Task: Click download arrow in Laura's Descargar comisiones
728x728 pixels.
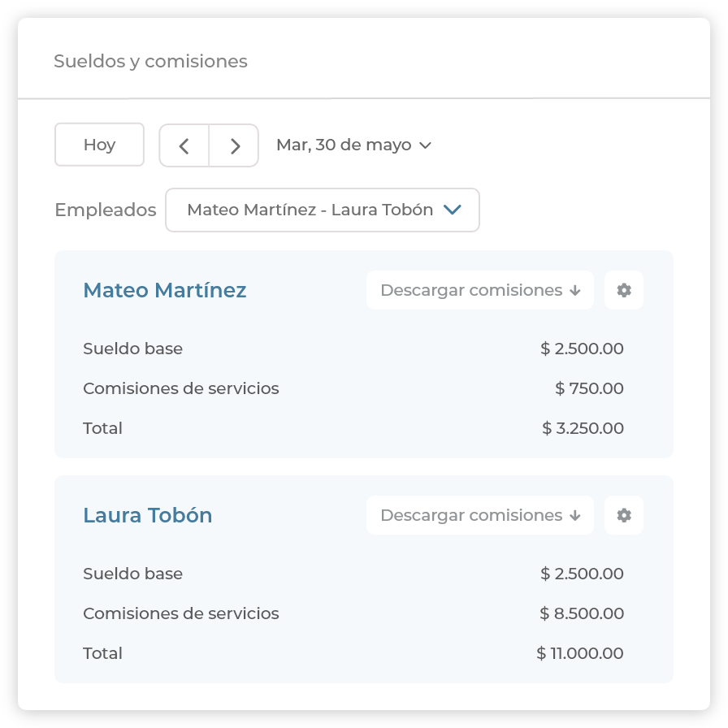Action: click(x=575, y=516)
